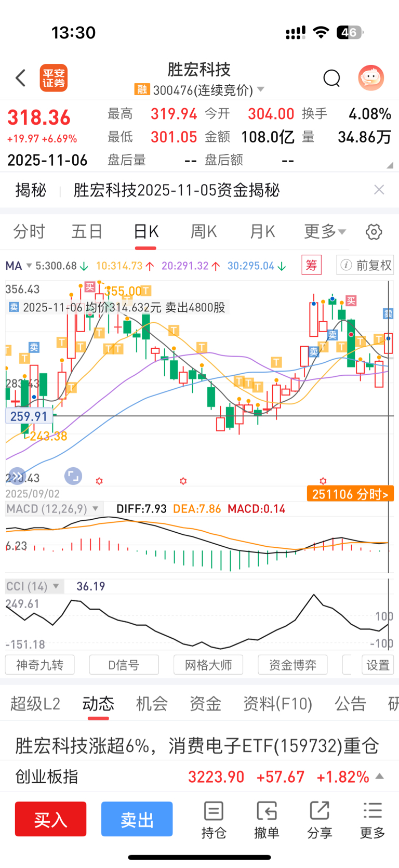Close the 资金揭秘 banner
Viewport: 399px width, 868px height.
pos(379,190)
